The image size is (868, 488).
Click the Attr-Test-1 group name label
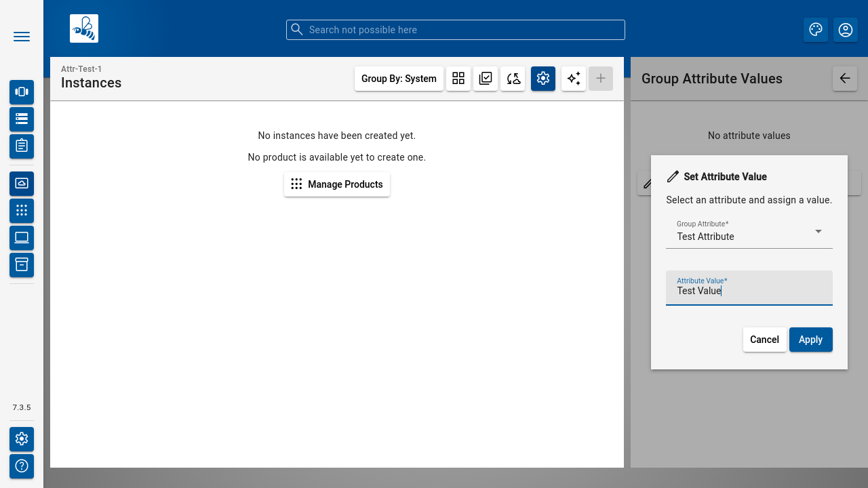(x=81, y=69)
